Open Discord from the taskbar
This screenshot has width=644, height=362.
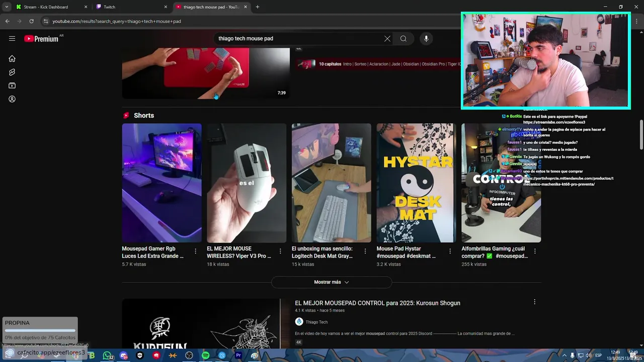click(124, 355)
